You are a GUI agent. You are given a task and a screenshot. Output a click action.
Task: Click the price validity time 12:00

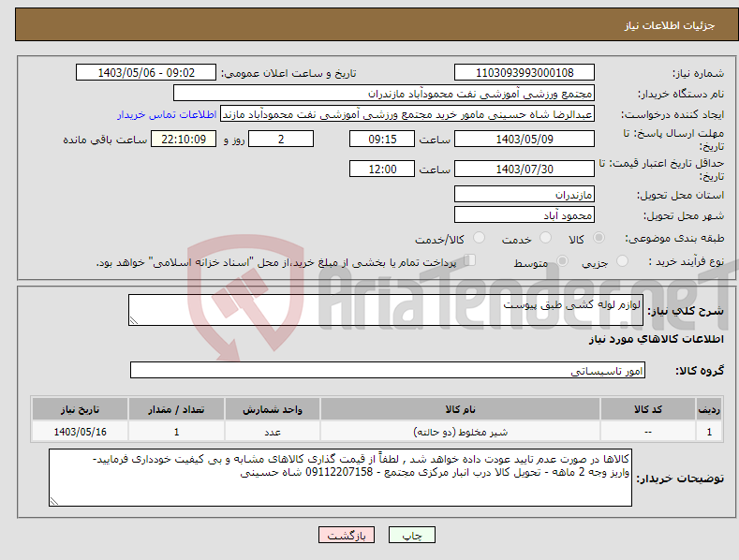382,169
